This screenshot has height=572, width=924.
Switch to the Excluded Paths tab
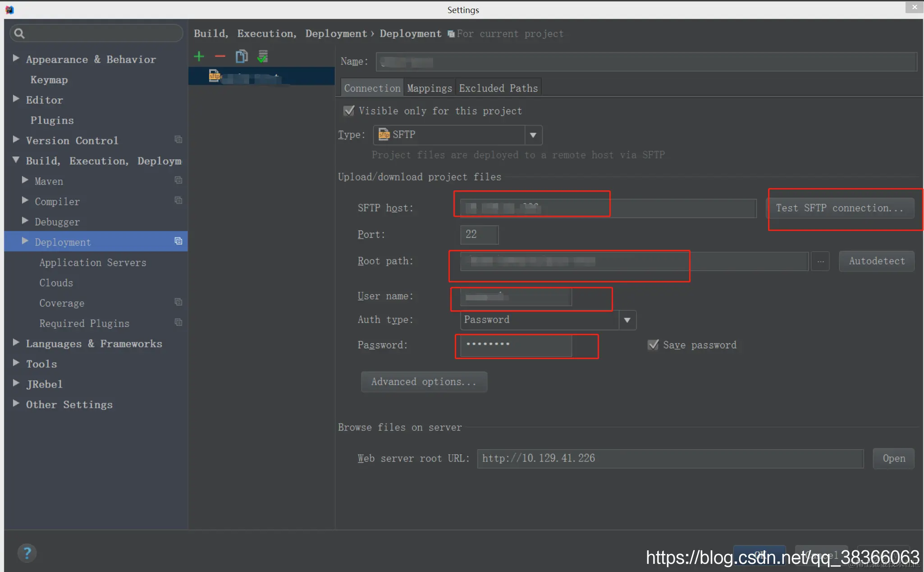pyautogui.click(x=498, y=88)
